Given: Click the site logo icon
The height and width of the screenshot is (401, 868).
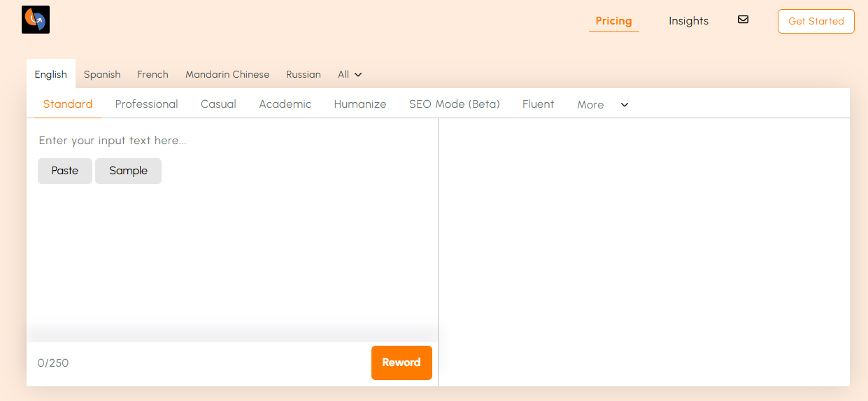Looking at the screenshot, I should click(x=36, y=20).
